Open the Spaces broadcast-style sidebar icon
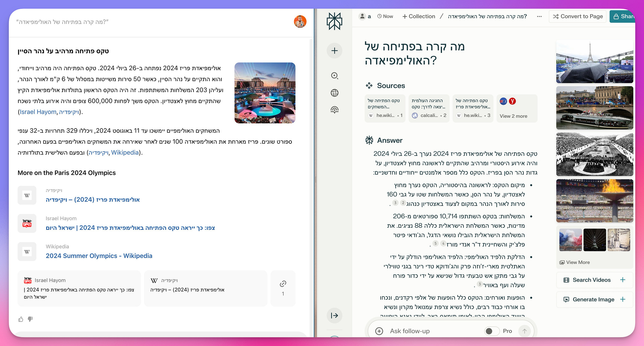This screenshot has width=644, height=346. coord(334,110)
